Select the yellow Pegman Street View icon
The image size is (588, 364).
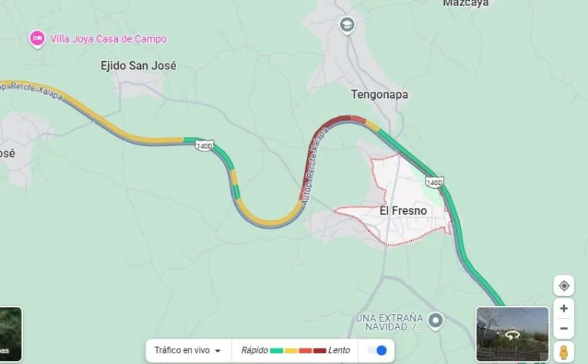tap(563, 353)
